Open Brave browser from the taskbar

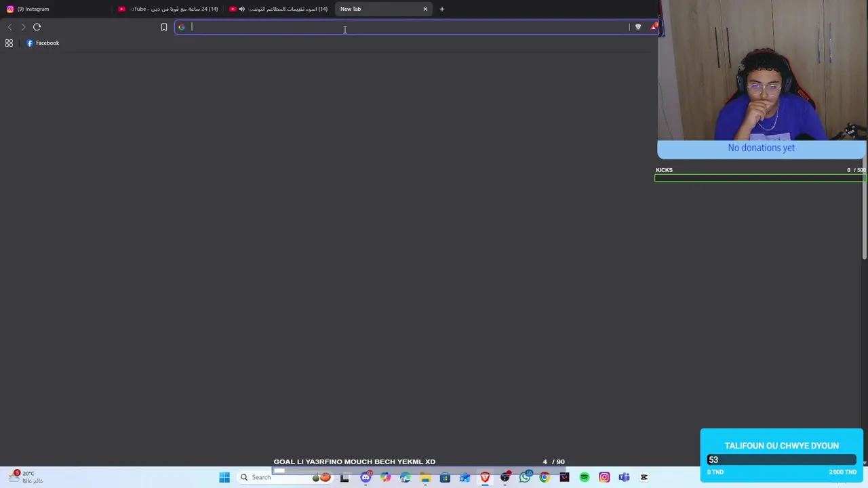coord(485,477)
